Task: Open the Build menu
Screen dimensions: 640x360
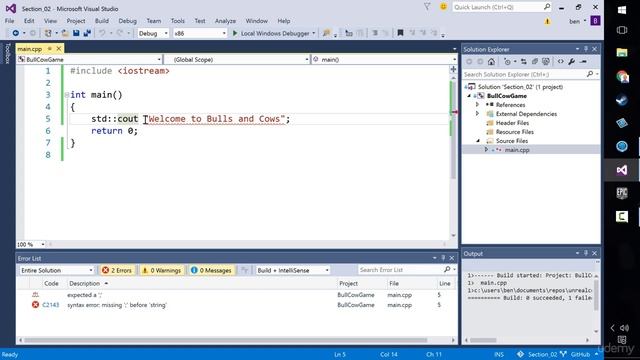Action: 102,21
